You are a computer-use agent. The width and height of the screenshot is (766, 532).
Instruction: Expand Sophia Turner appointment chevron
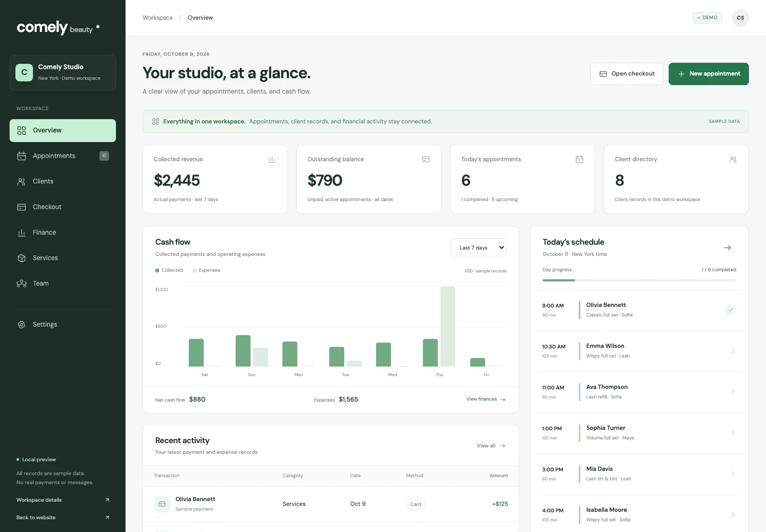(733, 433)
